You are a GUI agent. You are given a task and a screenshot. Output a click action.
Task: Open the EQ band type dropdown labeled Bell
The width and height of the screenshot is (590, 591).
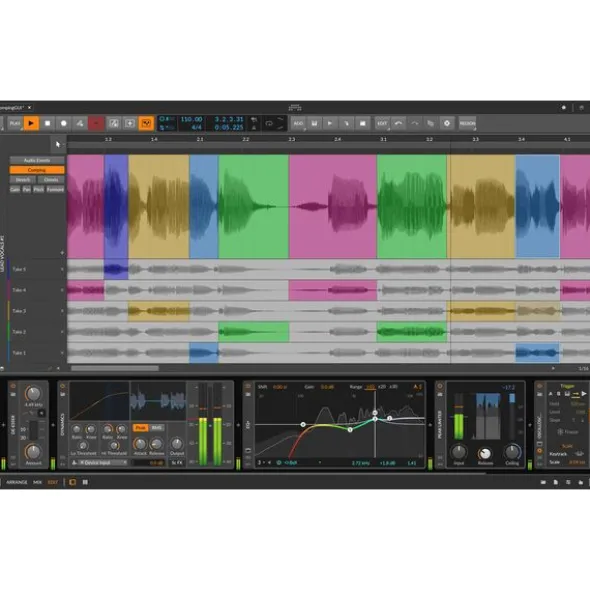click(303, 462)
